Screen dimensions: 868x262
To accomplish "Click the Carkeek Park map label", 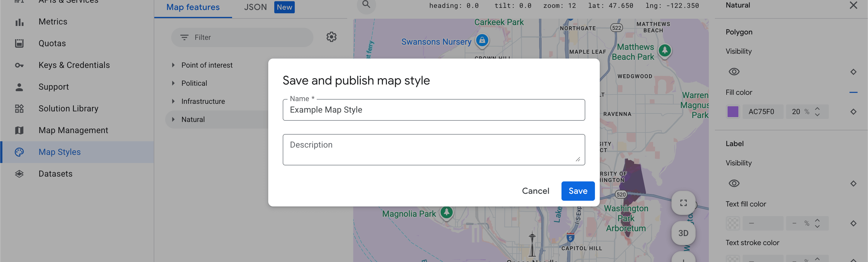I will tap(499, 22).
